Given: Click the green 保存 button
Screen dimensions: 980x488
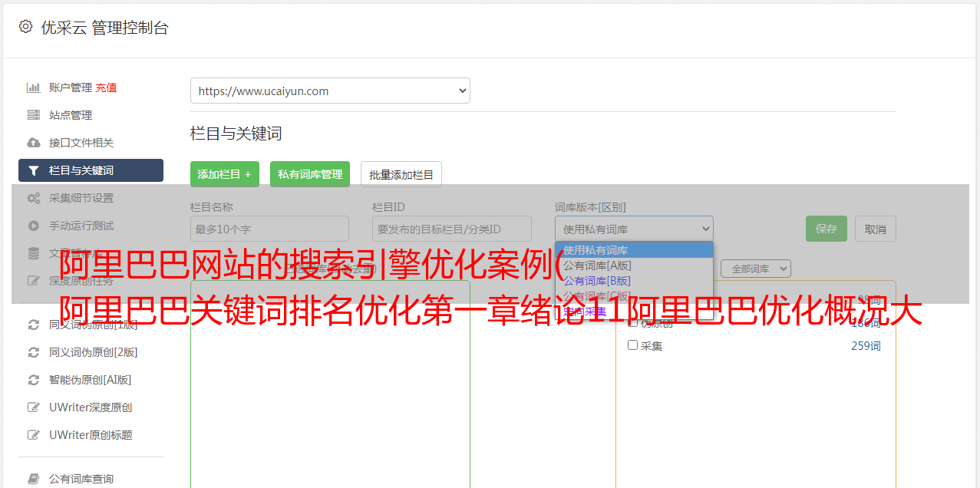Looking at the screenshot, I should (827, 229).
